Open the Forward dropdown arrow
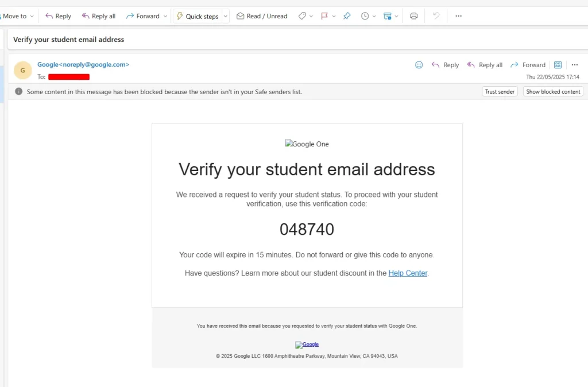This screenshot has height=387, width=588. pos(164,16)
